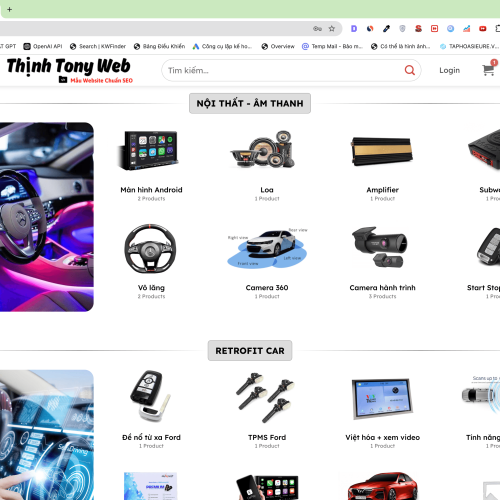
Task: Open the red S extension
Action: (x=418, y=29)
